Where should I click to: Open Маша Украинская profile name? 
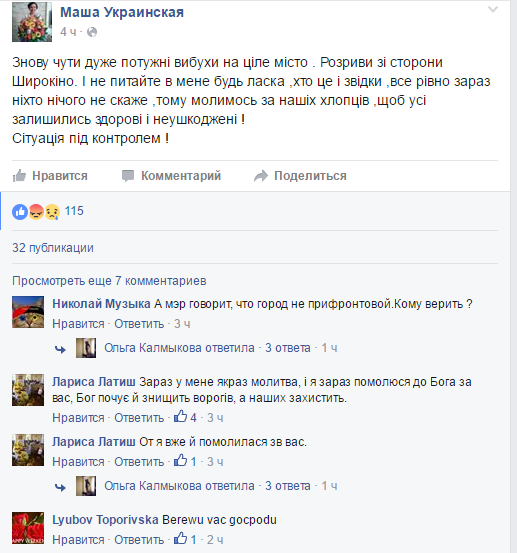click(x=122, y=12)
